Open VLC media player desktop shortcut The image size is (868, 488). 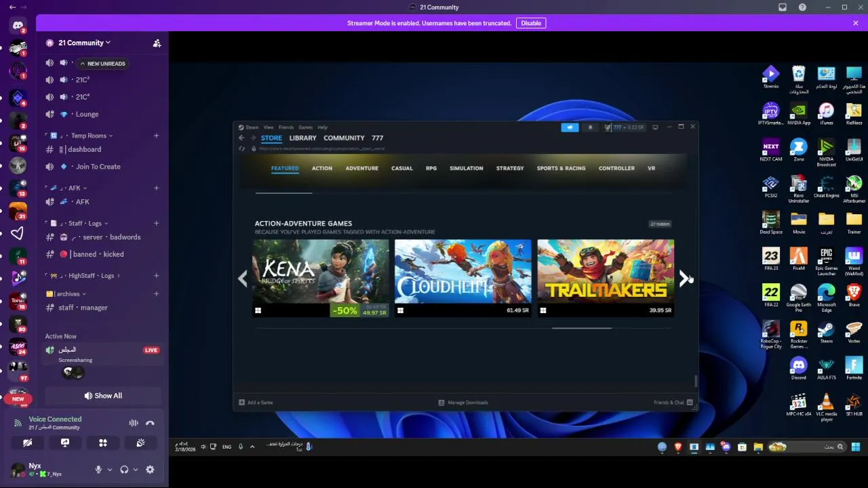[x=826, y=407]
